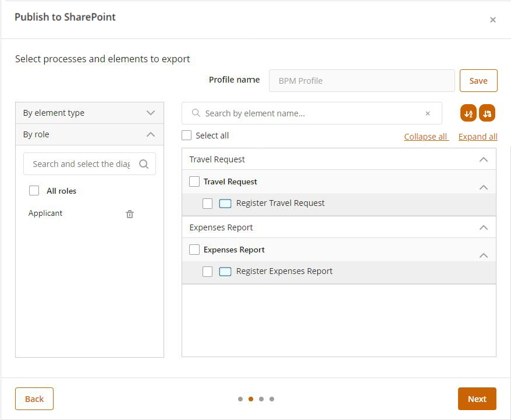Collapse the Travel Request group header

coord(483,159)
